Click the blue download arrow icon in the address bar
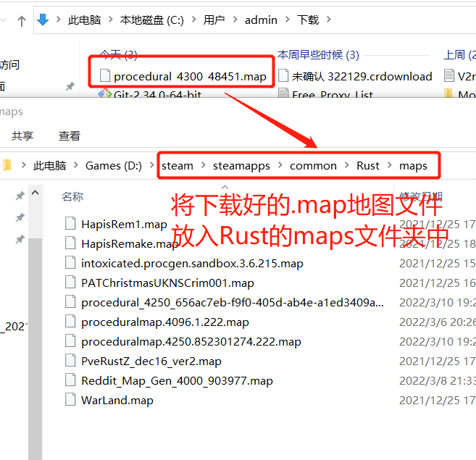 pos(43,20)
